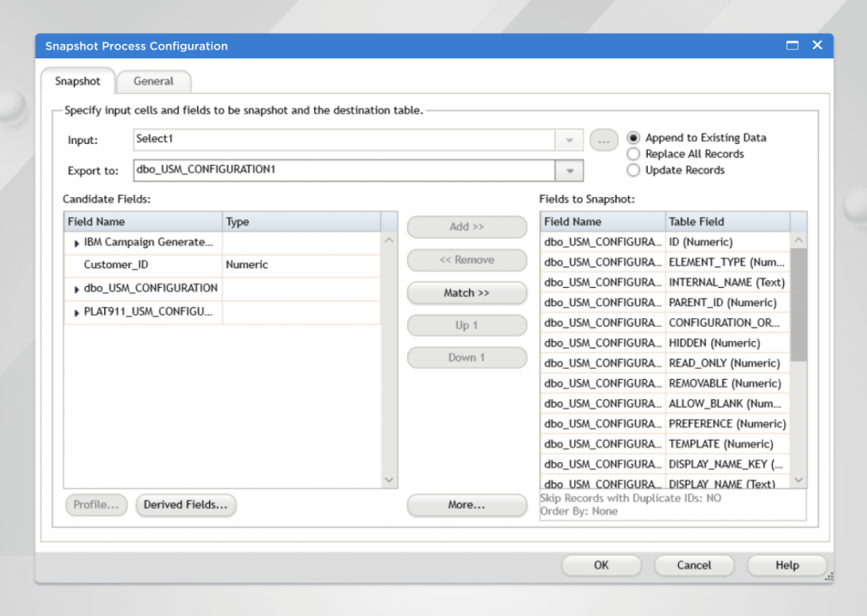Select the Customer_ID candidate field

116,265
